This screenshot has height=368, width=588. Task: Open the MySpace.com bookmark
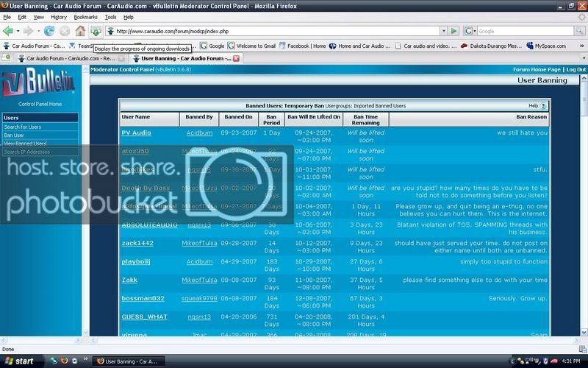pos(546,46)
